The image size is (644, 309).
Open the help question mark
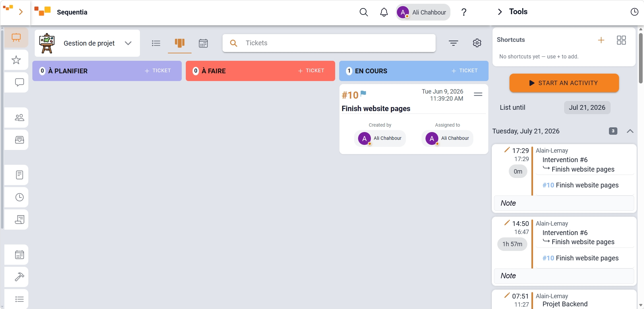(x=464, y=12)
